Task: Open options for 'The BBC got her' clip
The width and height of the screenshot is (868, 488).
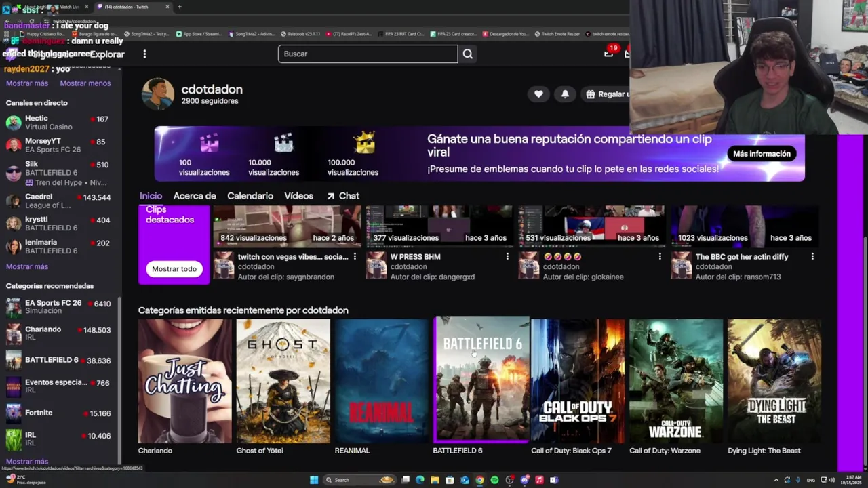Action: coord(812,257)
